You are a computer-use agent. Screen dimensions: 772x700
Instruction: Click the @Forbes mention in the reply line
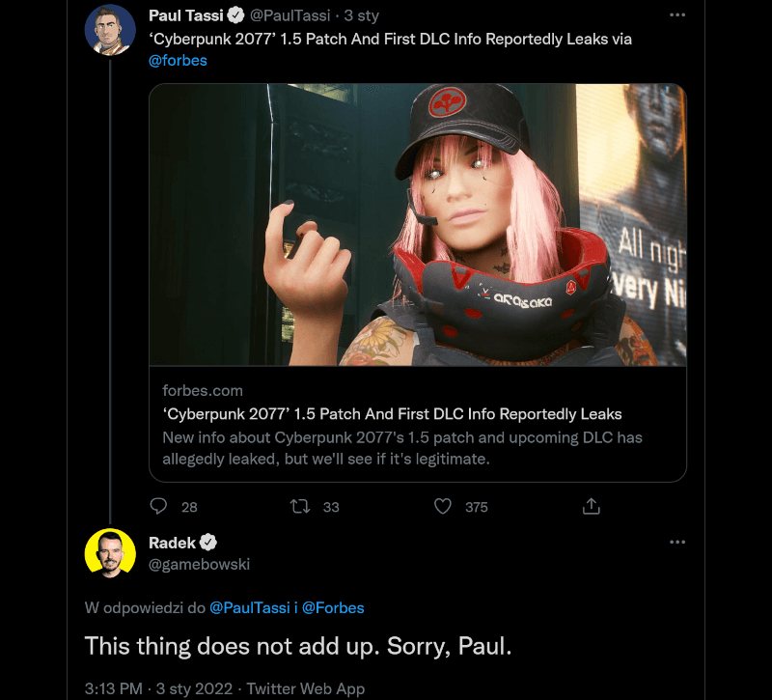click(333, 608)
